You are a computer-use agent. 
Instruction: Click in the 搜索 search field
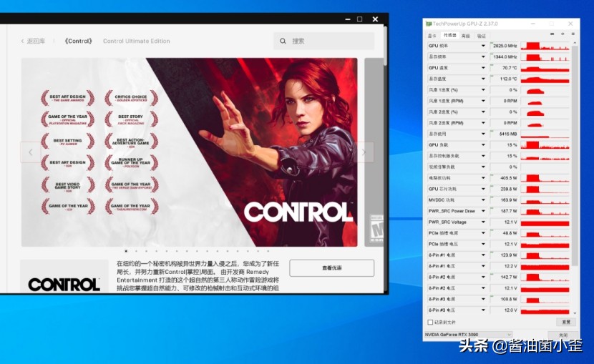click(x=324, y=41)
